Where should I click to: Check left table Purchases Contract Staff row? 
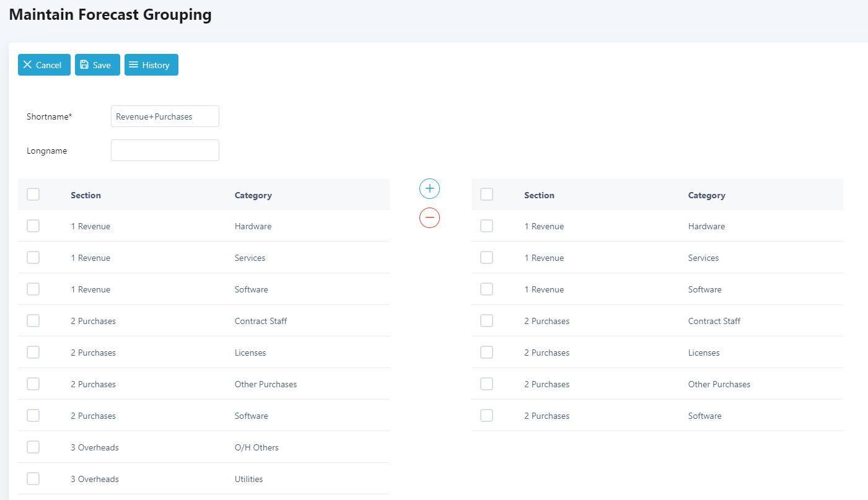pos(33,321)
